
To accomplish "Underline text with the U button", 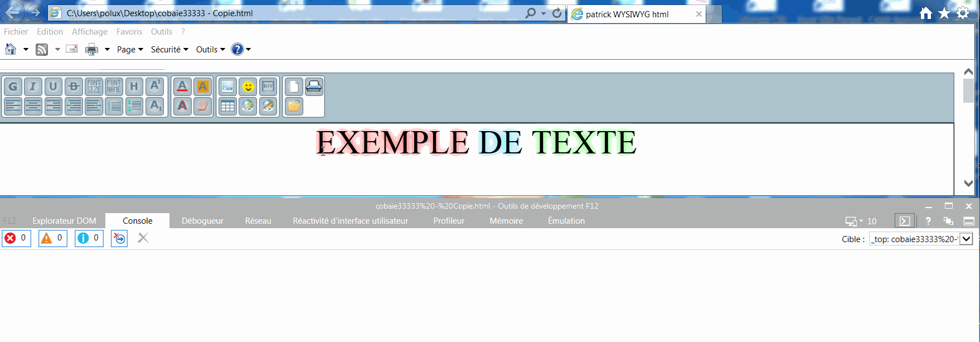I will [x=53, y=86].
